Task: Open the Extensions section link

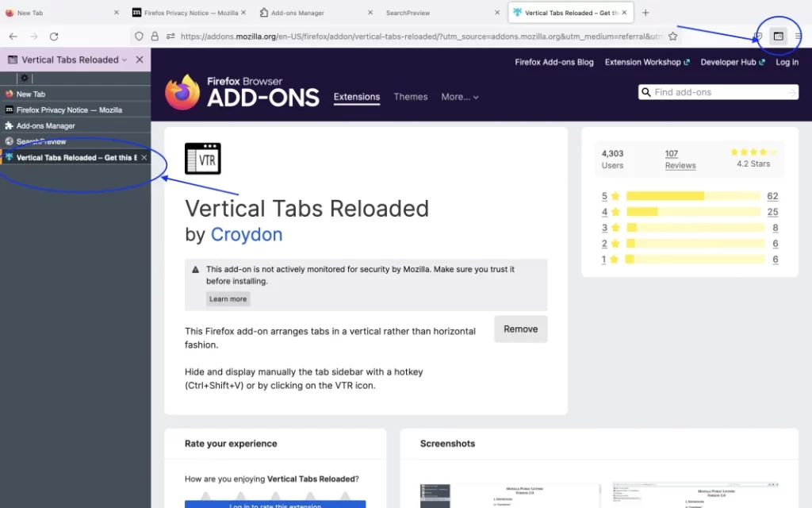Action: (x=357, y=97)
